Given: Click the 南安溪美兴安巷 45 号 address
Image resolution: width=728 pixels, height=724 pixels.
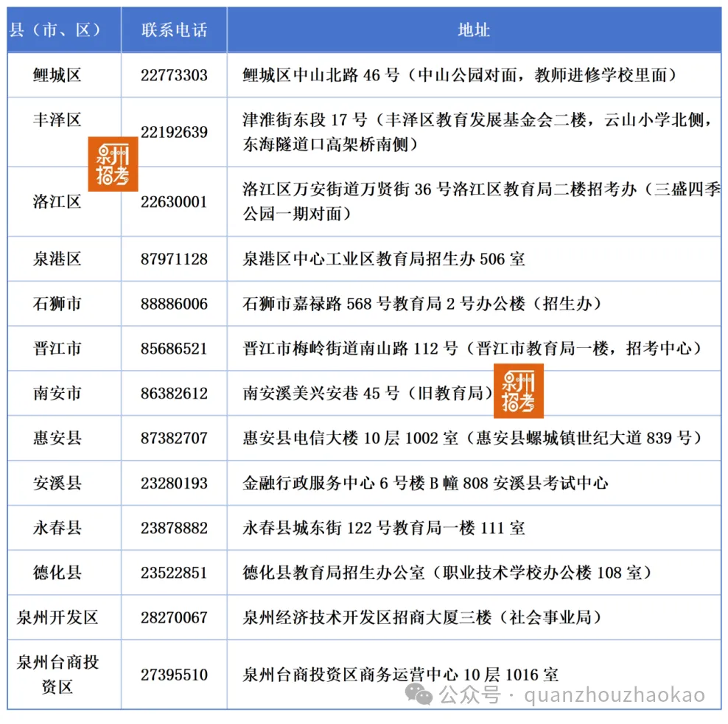Looking at the screenshot, I should (368, 394).
